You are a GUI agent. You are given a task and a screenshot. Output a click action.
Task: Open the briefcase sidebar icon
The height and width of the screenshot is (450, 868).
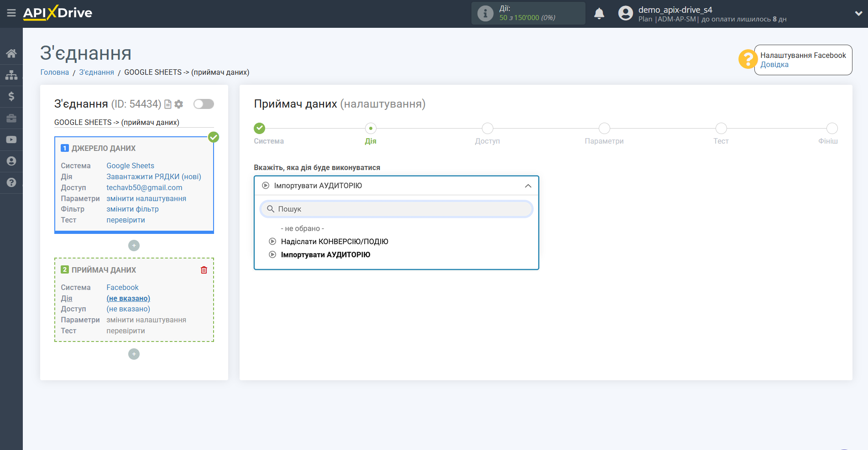click(x=11, y=118)
